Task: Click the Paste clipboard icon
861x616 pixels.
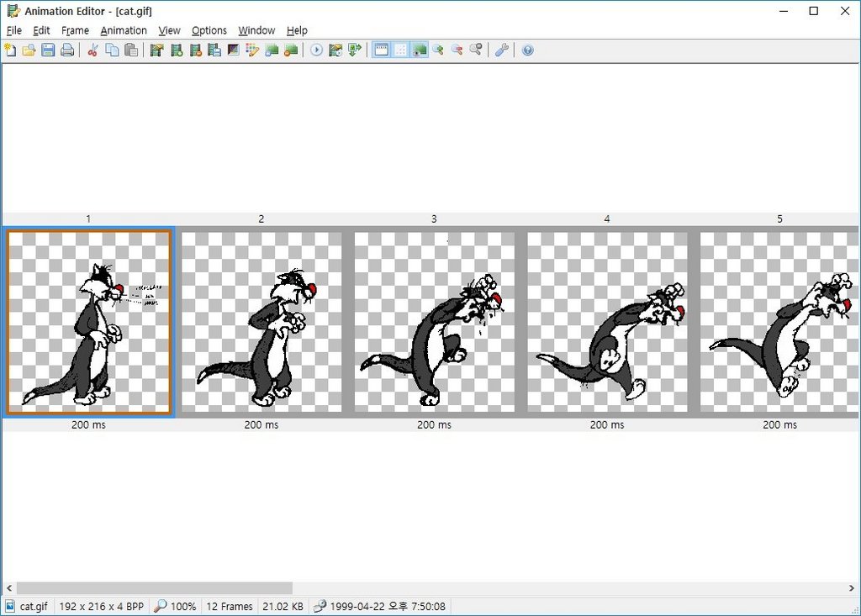Action: click(131, 50)
